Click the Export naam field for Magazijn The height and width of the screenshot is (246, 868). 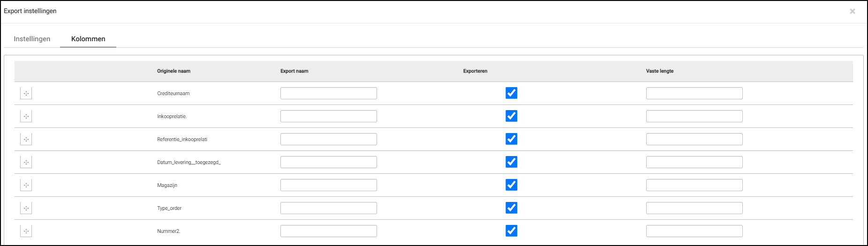click(328, 185)
